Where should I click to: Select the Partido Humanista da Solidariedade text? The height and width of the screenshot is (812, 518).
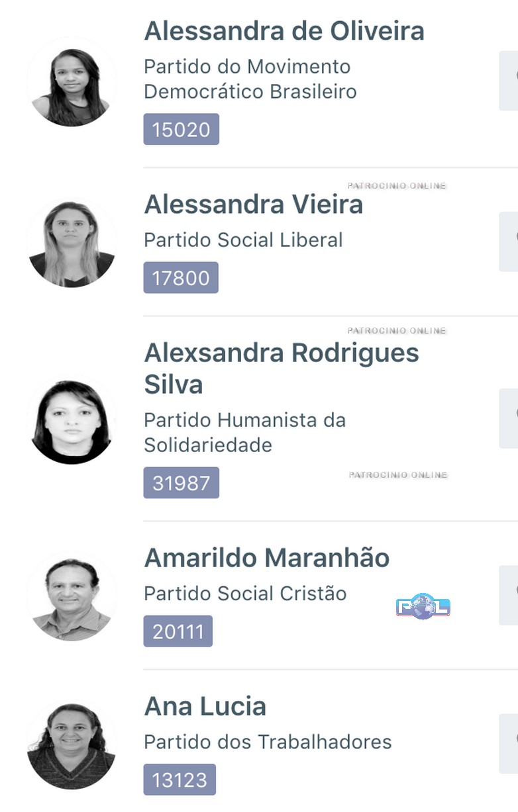pos(244,432)
